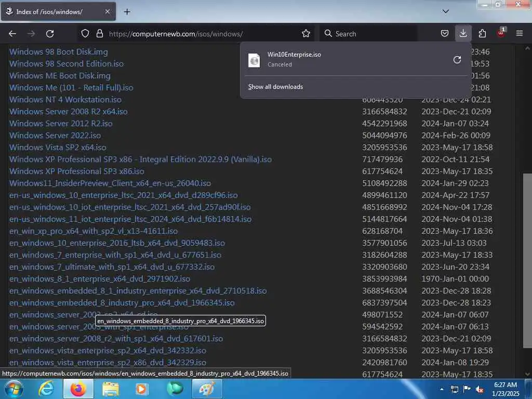Download en_windows_server_2008_r2_with_sp1 iso

point(116,339)
